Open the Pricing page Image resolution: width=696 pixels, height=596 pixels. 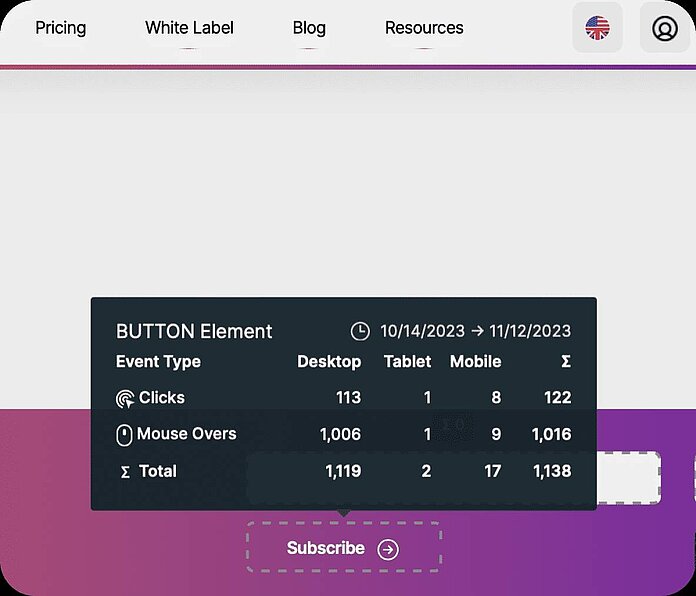click(x=61, y=28)
